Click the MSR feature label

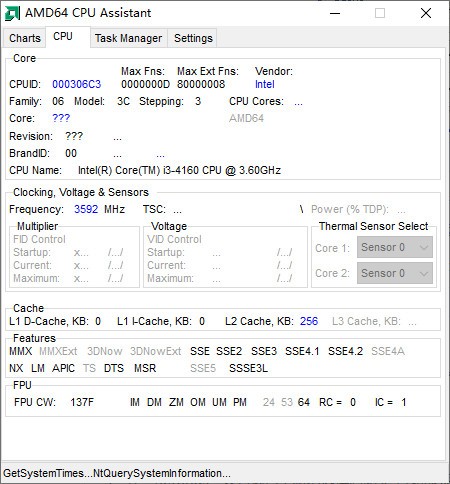[145, 368]
